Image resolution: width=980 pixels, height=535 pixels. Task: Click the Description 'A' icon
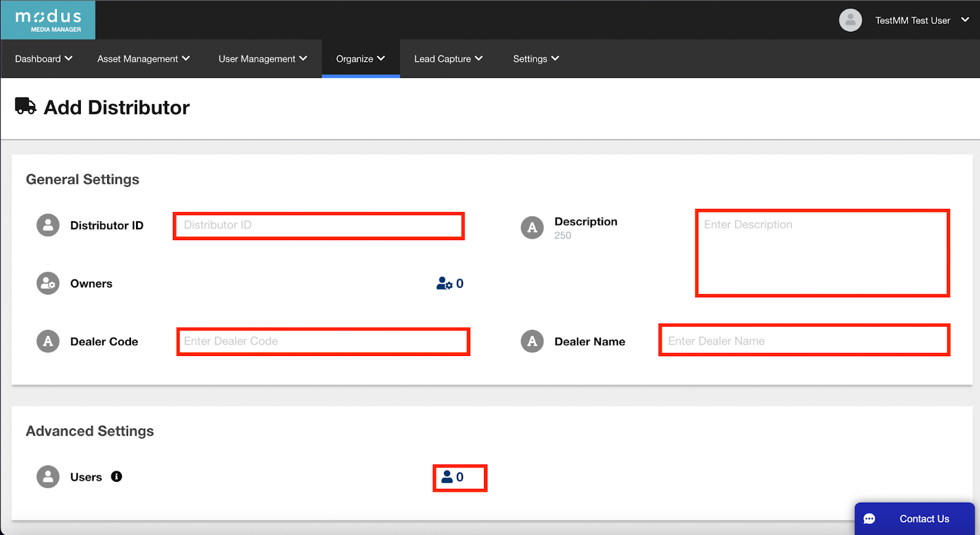tap(532, 227)
